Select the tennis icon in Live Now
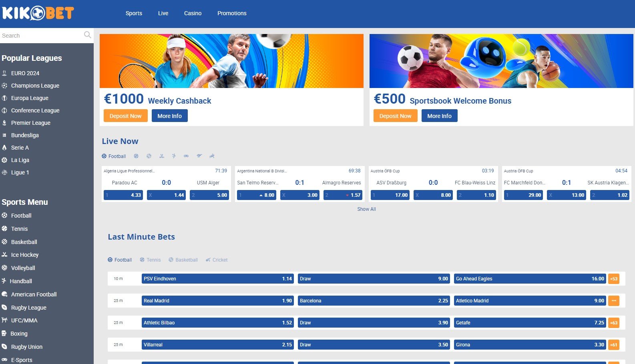Viewport: 635px width, 364px height. (x=136, y=156)
